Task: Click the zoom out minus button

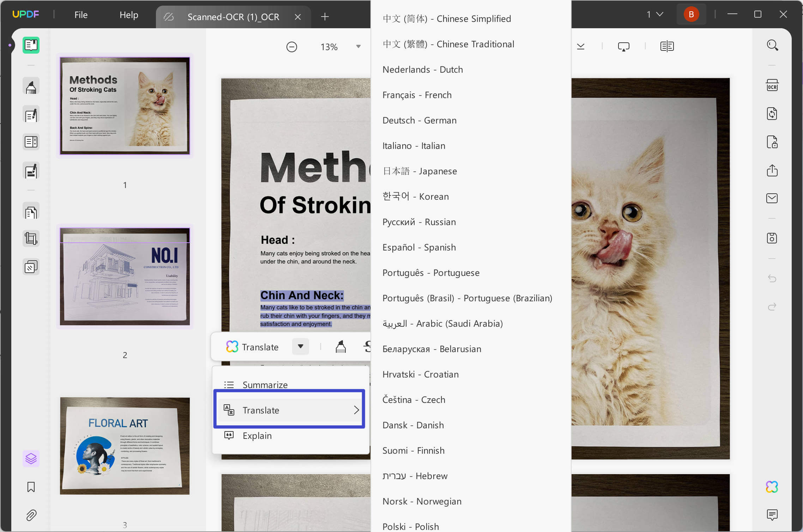Action: (x=291, y=47)
